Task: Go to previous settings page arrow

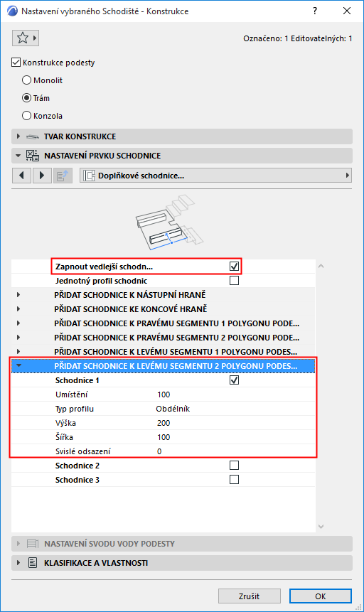Action: tap(21, 176)
